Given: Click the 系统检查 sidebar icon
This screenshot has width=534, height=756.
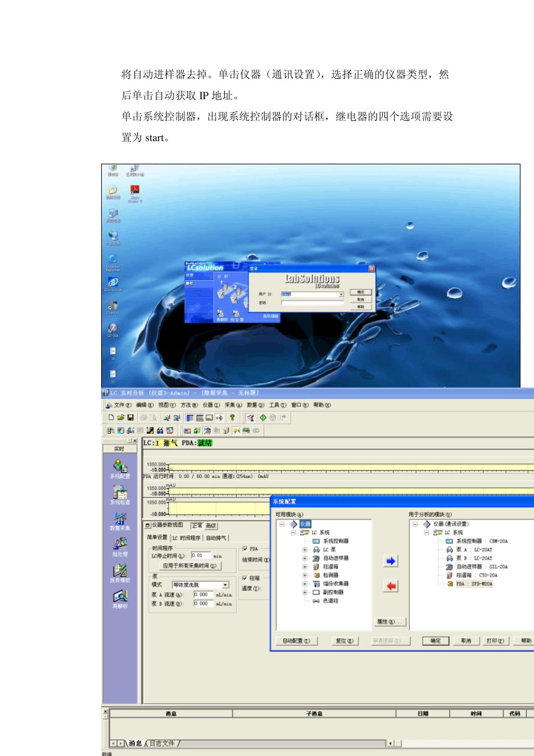Looking at the screenshot, I should [120, 493].
